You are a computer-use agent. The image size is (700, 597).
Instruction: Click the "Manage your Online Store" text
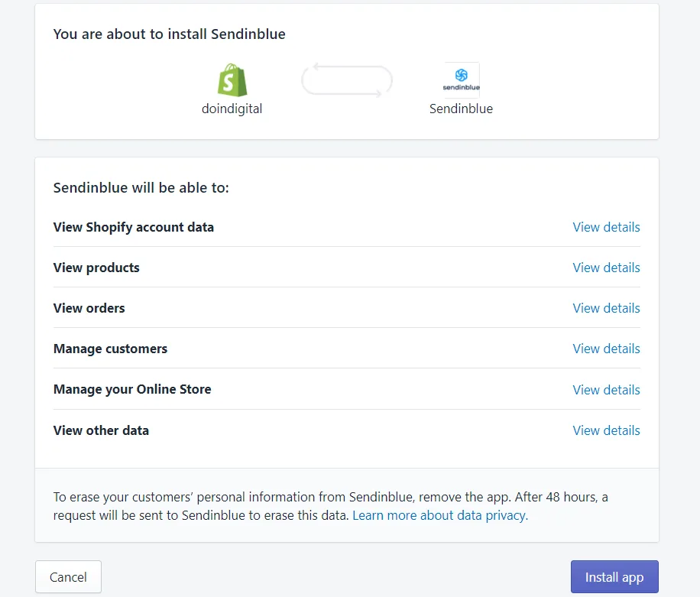[132, 389]
